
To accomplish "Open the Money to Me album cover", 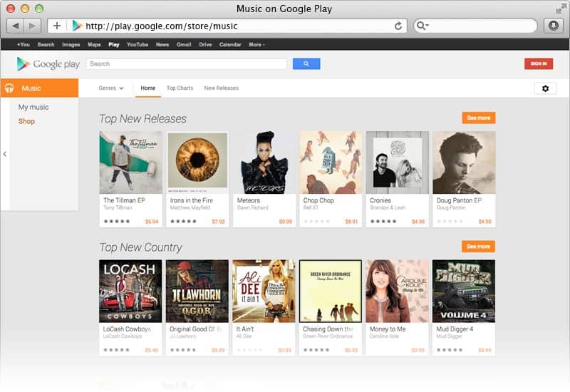I will coord(397,291).
